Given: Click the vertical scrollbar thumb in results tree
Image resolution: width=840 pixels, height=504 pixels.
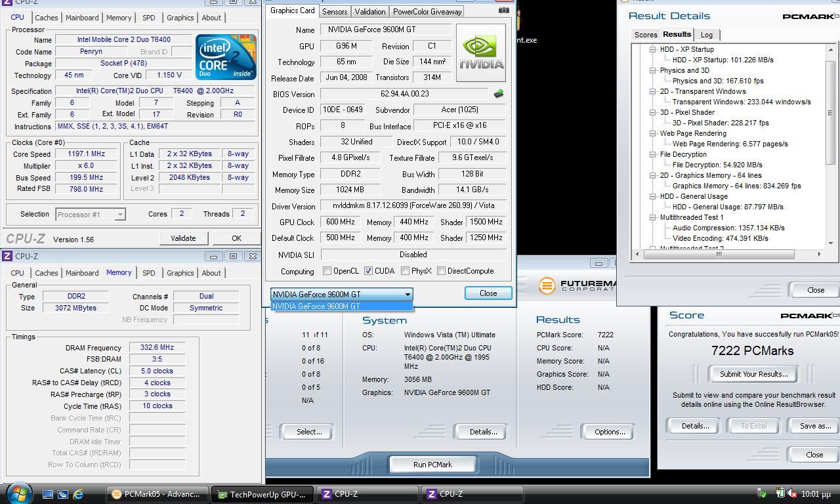Looking at the screenshot, I should pyautogui.click(x=830, y=112).
